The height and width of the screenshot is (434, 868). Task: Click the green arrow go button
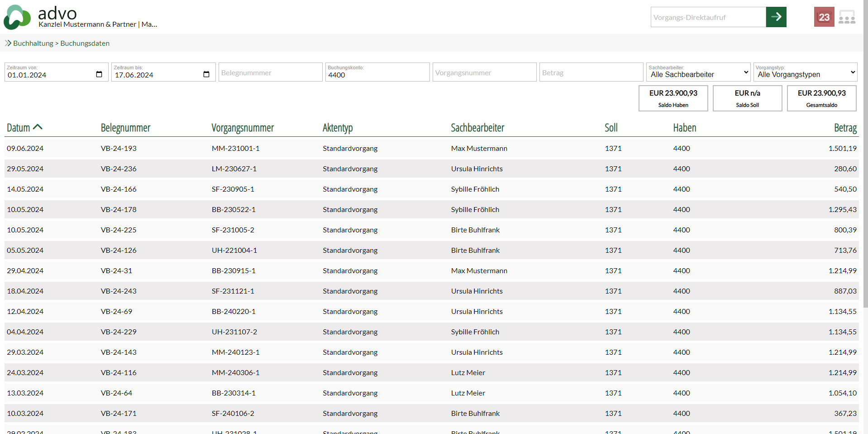pos(776,17)
